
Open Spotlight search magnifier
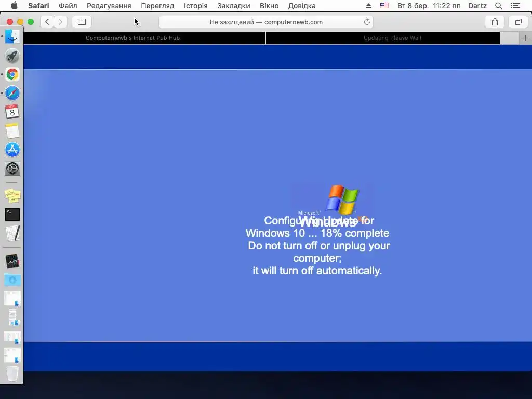(x=498, y=6)
